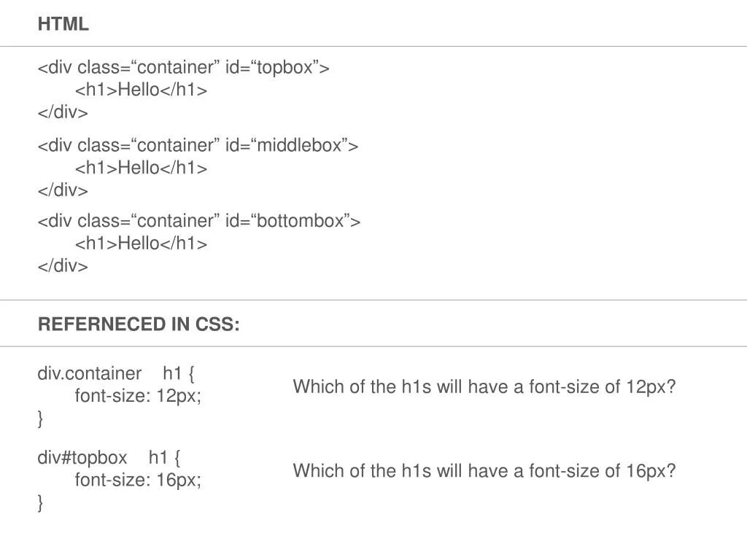747x560 pixels.
Task: Click the closing div tag after bottombox
Action: pos(63,266)
